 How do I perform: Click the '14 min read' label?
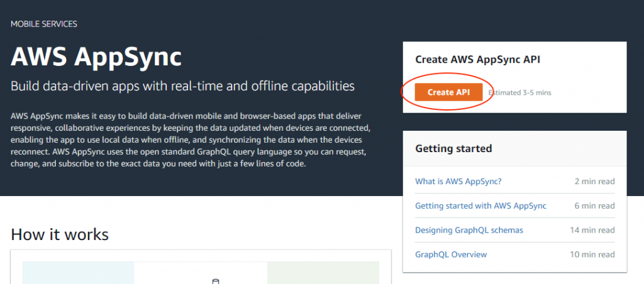(592, 230)
